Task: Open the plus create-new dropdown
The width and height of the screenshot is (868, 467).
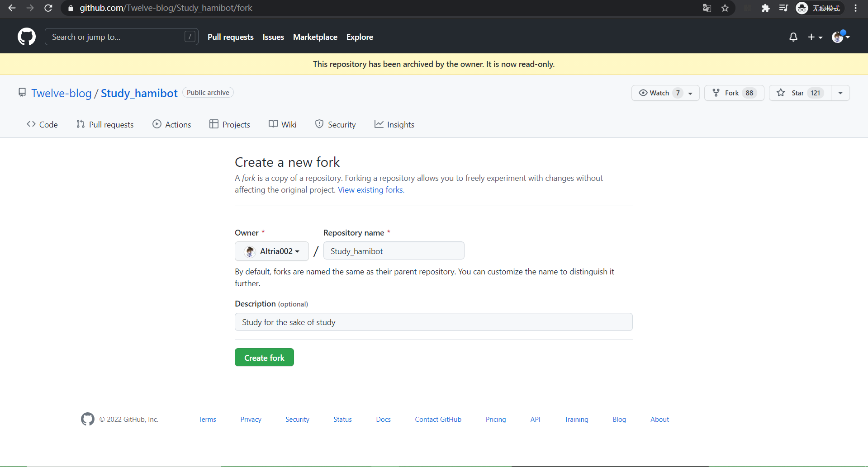Action: point(815,37)
